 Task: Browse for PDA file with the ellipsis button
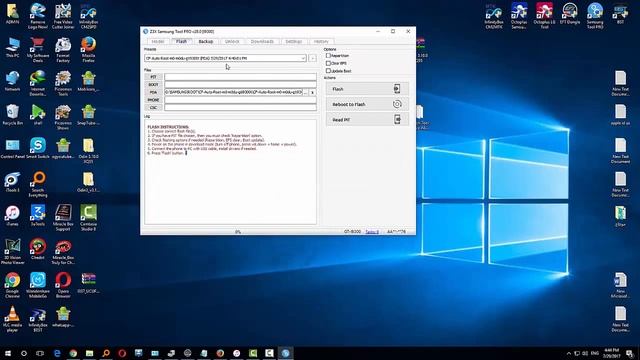305,92
